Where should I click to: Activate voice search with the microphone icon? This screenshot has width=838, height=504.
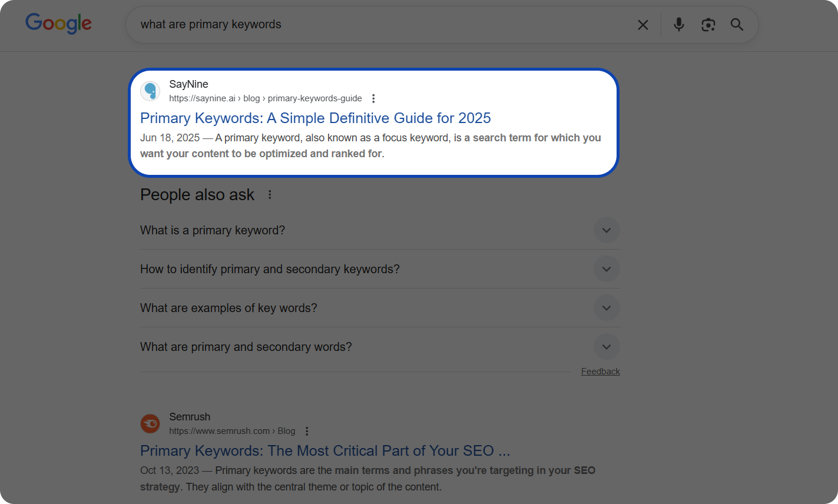(x=678, y=25)
